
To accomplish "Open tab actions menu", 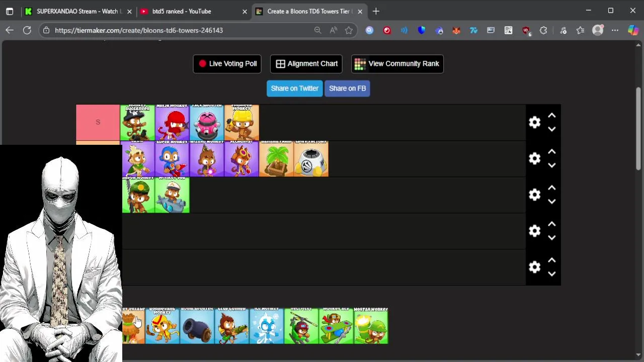I will click(x=10, y=11).
